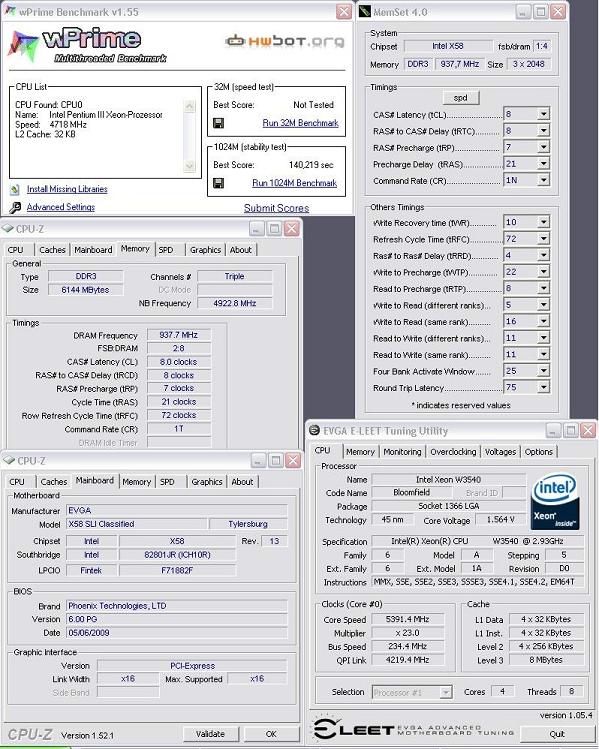Image resolution: width=599 pixels, height=749 pixels.
Task: Click the CPU List scroll up arrow
Action: click(x=190, y=106)
